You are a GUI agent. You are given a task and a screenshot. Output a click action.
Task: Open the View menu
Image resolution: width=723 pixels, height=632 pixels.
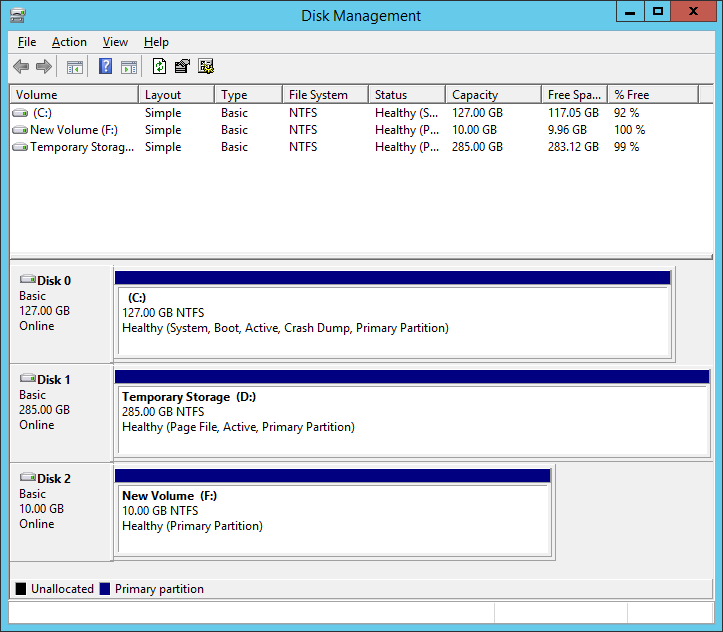115,42
